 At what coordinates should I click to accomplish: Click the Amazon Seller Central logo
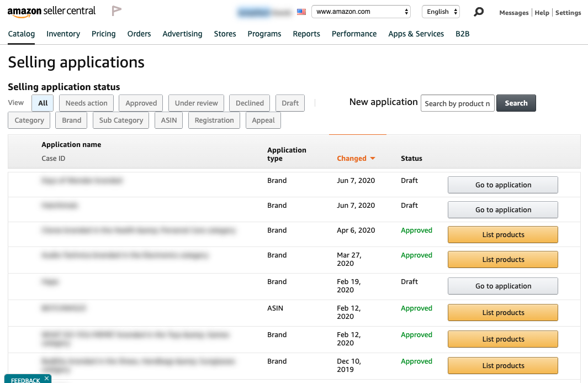click(x=51, y=12)
